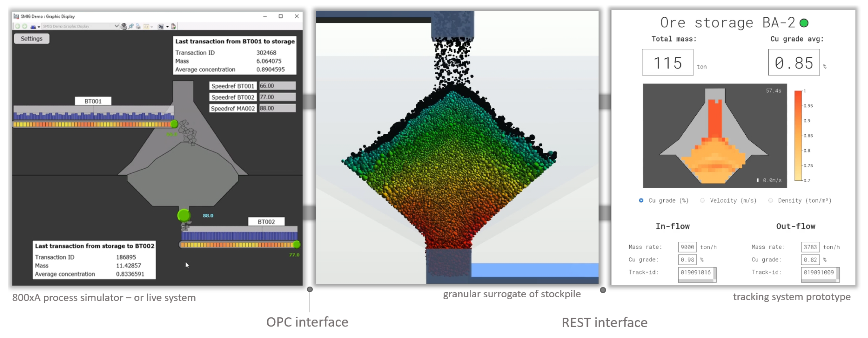Click the printer toolbar icon

[x=139, y=27]
